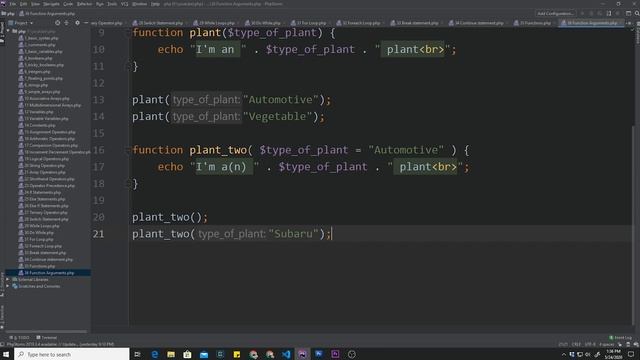The width and height of the screenshot is (640, 360).
Task: Open Microsoft Edge from the taskbar
Action: (x=154, y=354)
